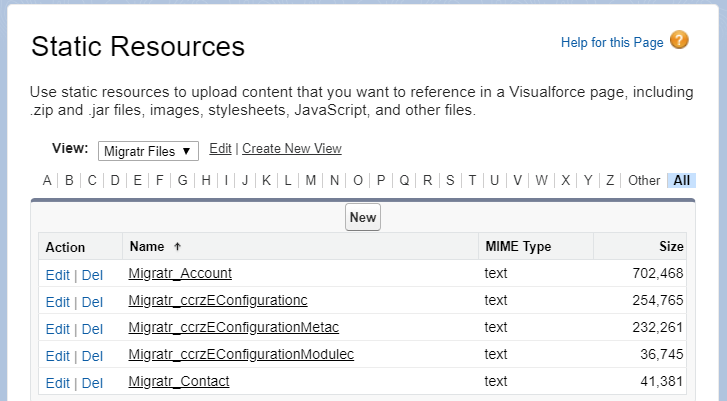727x401 pixels.
Task: Filter list by letter N
Action: tap(334, 180)
